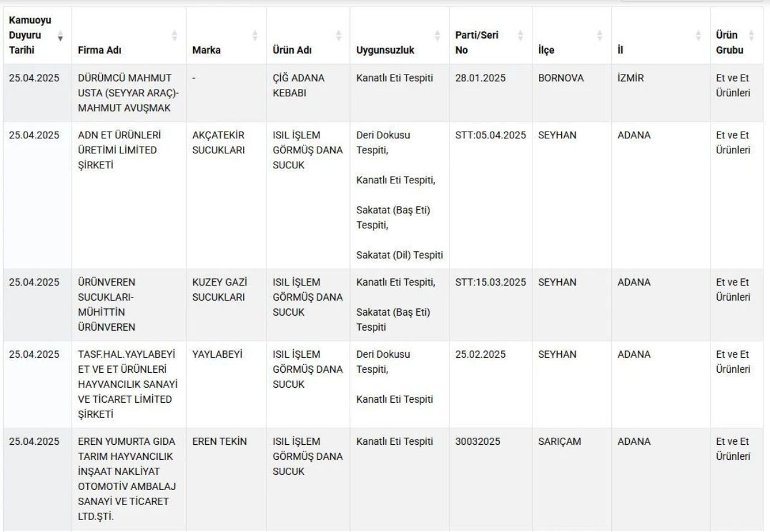Screen dimensions: 770x532
Task: Click the AKÇATEKİR SUCUKLARI brand cell
Action: point(218,142)
